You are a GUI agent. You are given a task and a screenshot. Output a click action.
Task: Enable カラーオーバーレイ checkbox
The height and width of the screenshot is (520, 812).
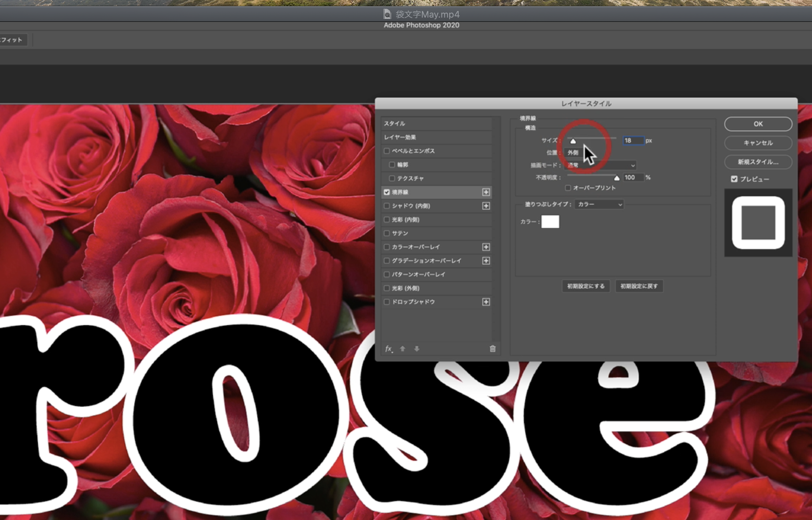point(387,247)
